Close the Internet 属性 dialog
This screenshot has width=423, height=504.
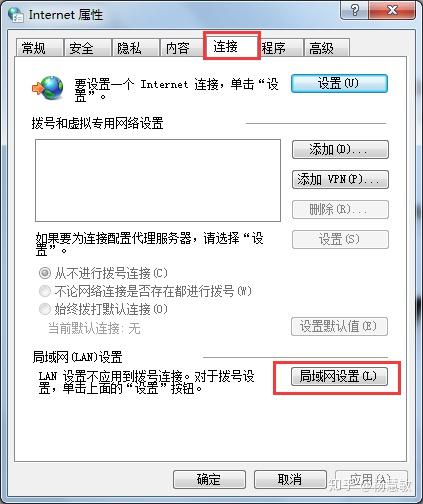point(392,10)
